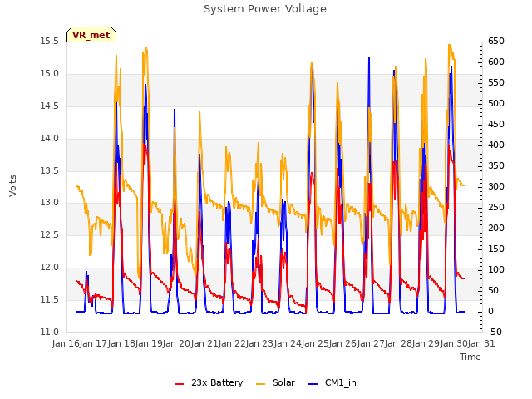Click the 12.5 left axis tick label

(x=49, y=235)
